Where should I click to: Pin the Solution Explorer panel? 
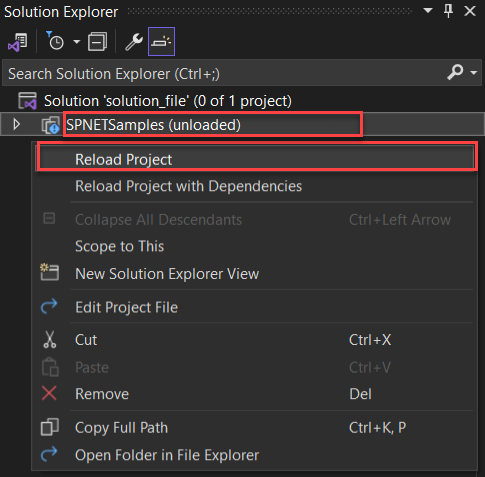[x=448, y=11]
